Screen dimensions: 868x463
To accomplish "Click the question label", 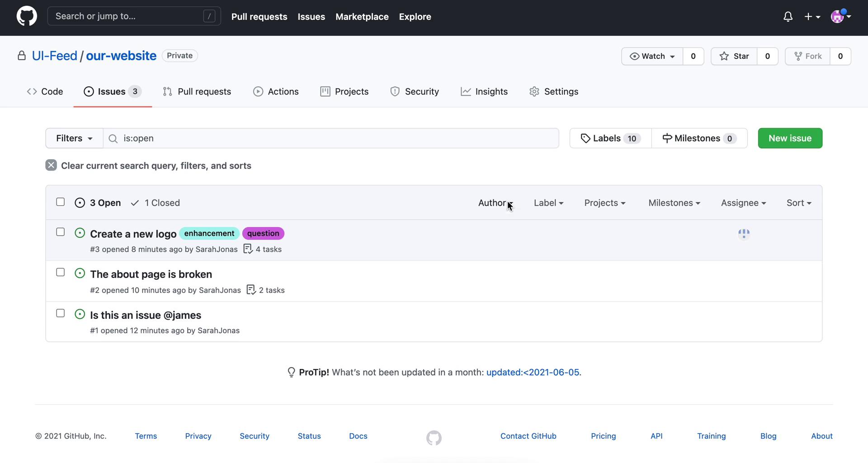I will pos(263,233).
